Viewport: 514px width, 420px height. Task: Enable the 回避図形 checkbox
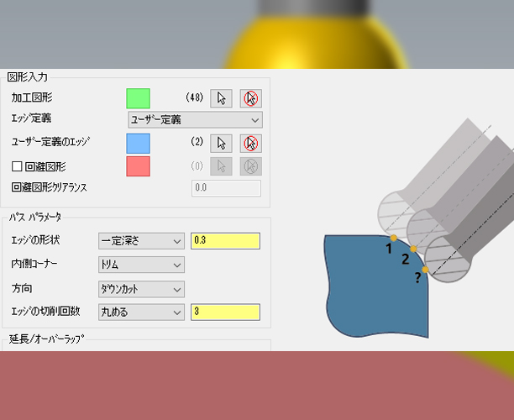point(17,166)
